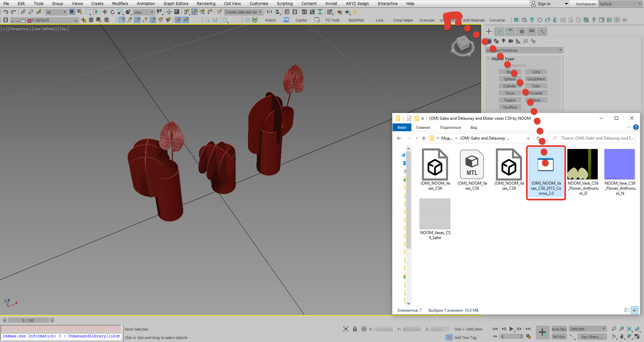Open the Cameras creation icon

pyautogui.click(x=511, y=41)
